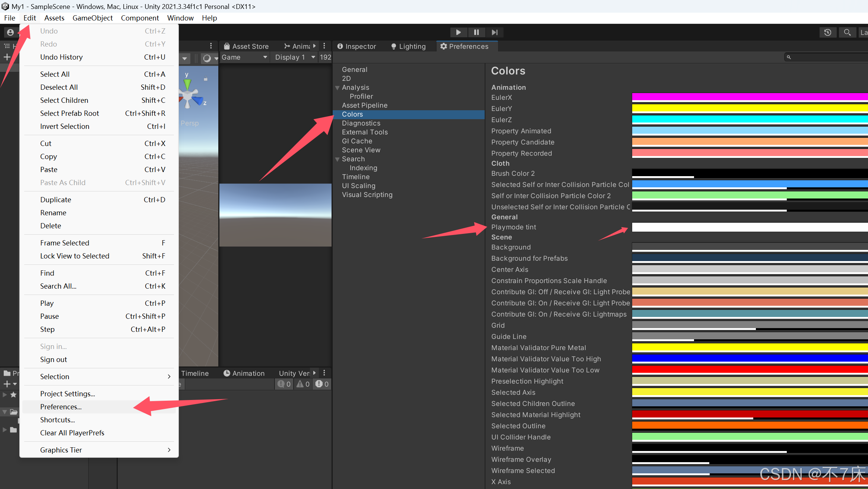Open Game view tab options kebab menu
Screen dimensions: 868x489
coord(324,46)
